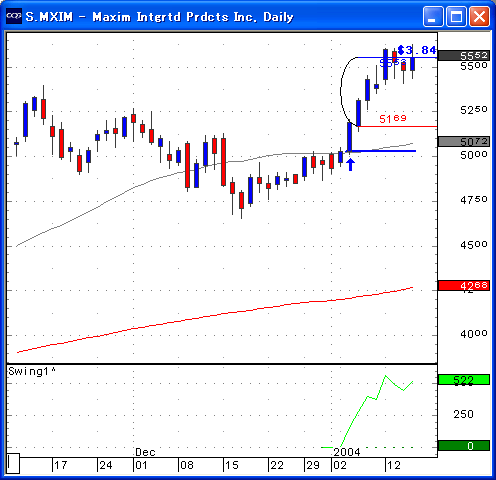This screenshot has width=496, height=480.
Task: Click the 5250 price axis label
Action: tap(474, 110)
